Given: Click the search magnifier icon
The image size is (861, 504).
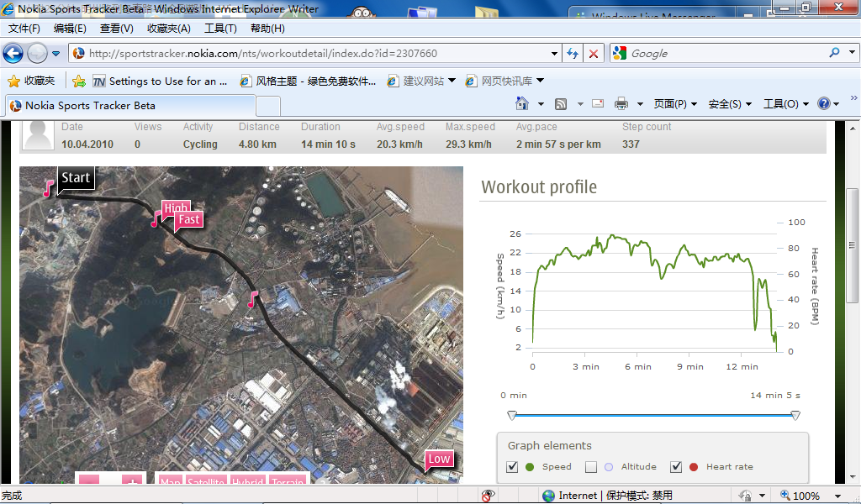Looking at the screenshot, I should [835, 53].
